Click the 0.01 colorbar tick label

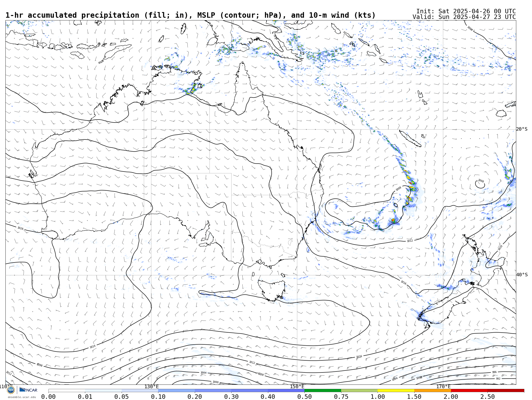click(x=85, y=397)
